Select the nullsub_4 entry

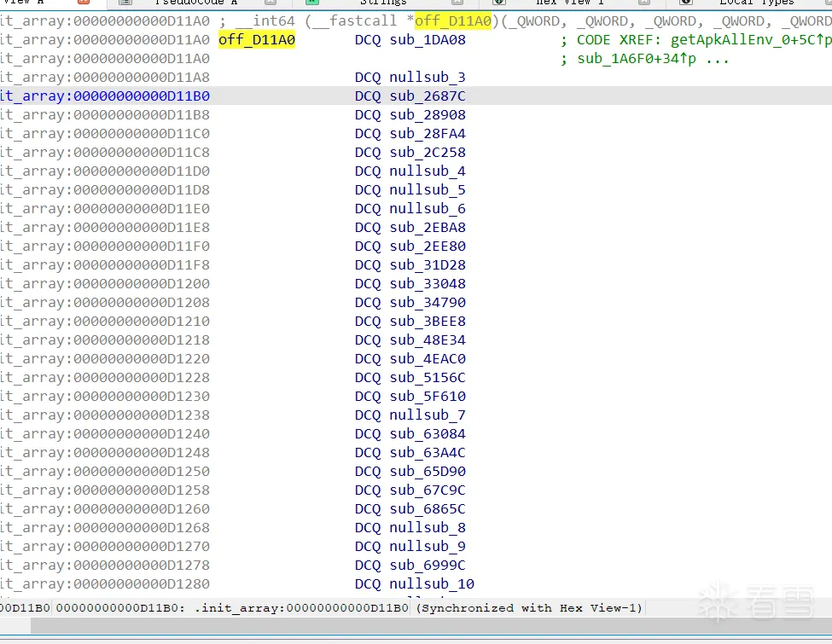[428, 171]
